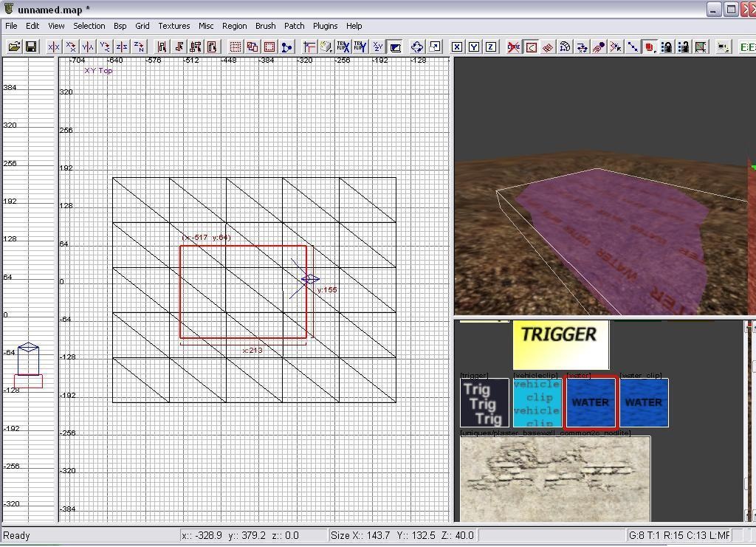Select the vehicle clip texture thumbnail

537,403
